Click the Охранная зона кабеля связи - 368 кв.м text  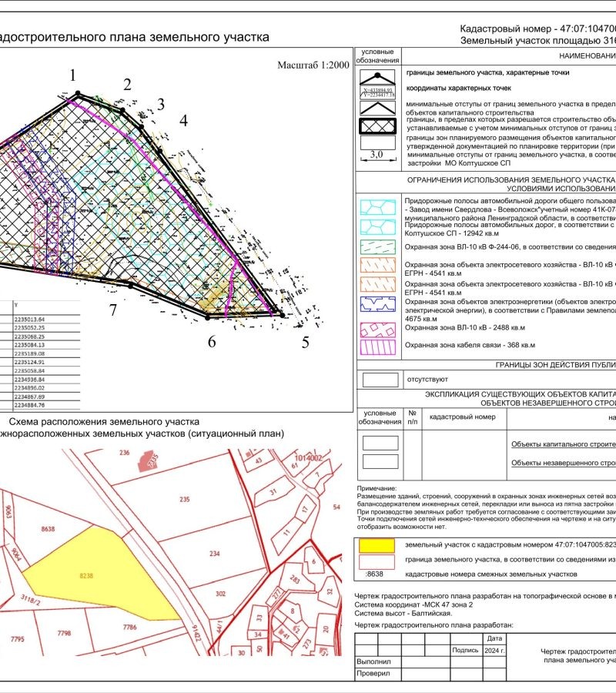pos(470,345)
